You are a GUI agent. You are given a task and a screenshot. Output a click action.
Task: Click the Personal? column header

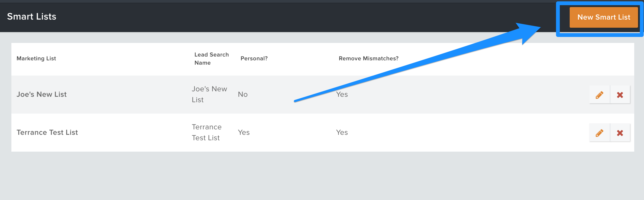click(254, 58)
